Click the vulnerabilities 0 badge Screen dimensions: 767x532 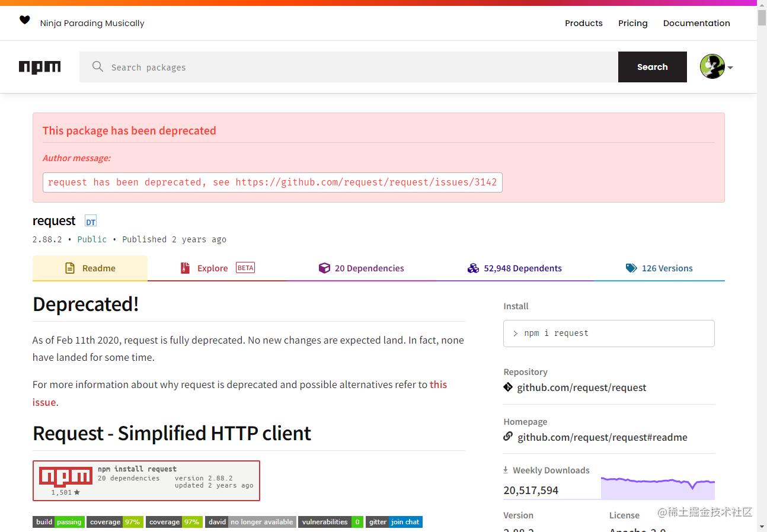point(331,522)
